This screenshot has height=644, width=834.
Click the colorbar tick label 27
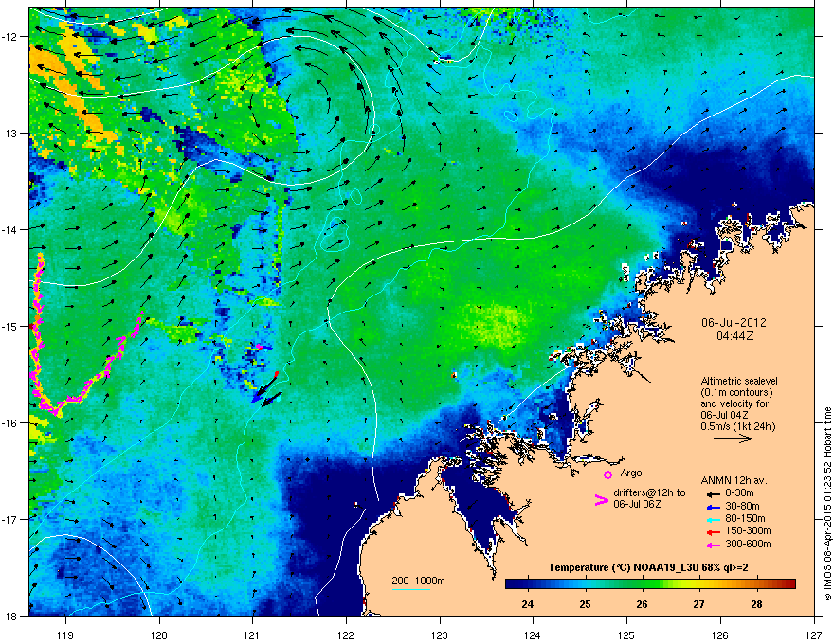[698, 604]
